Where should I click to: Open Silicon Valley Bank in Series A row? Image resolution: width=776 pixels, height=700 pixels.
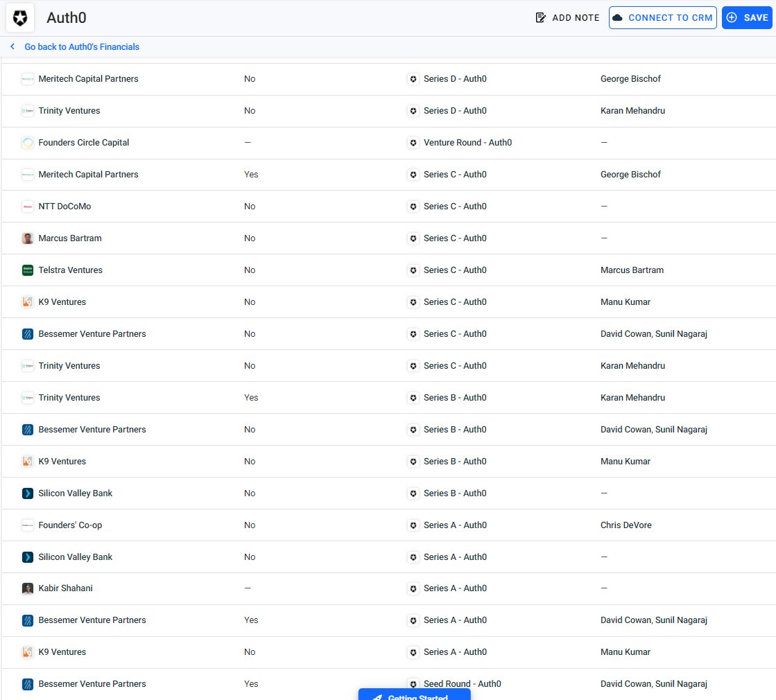tap(75, 557)
